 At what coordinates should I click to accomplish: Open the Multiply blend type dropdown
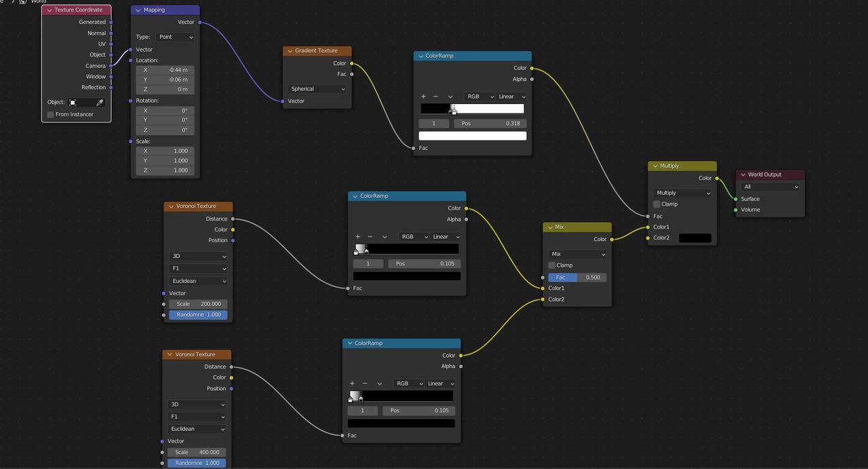(x=682, y=193)
